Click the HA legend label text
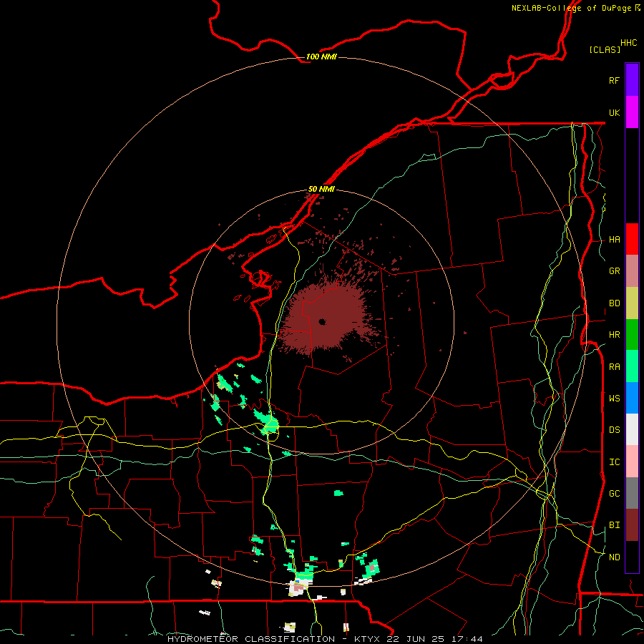This screenshot has width=644, height=644. pos(615,240)
